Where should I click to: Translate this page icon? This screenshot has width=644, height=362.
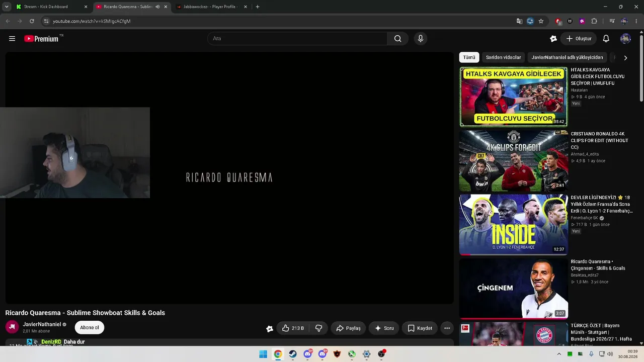point(519,21)
